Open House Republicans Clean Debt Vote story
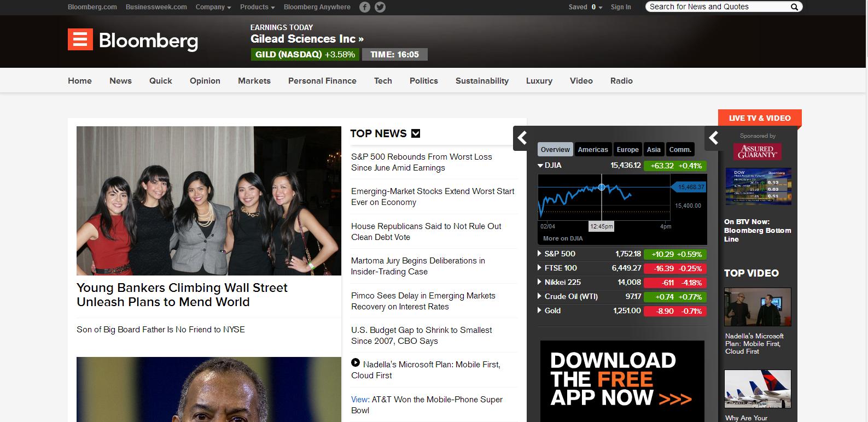This screenshot has width=868, height=422. (x=426, y=232)
